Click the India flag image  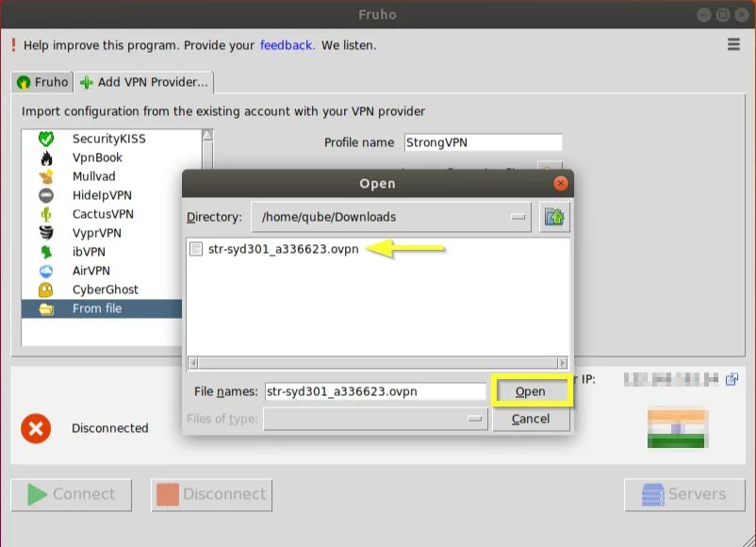pos(677,428)
